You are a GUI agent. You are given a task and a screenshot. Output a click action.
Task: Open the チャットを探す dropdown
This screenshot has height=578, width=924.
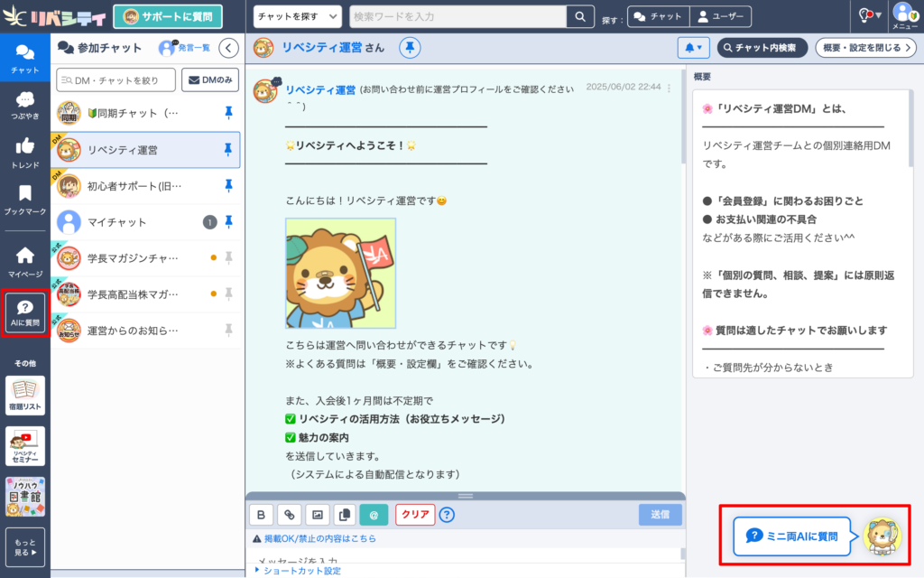tap(297, 16)
